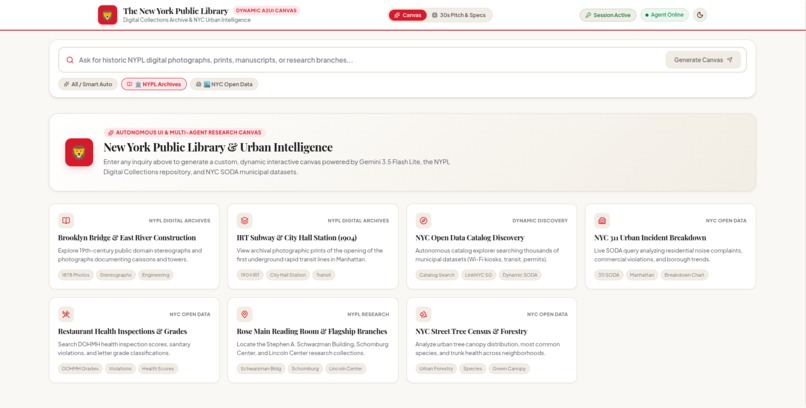Click the Session Active status badge

pos(608,15)
